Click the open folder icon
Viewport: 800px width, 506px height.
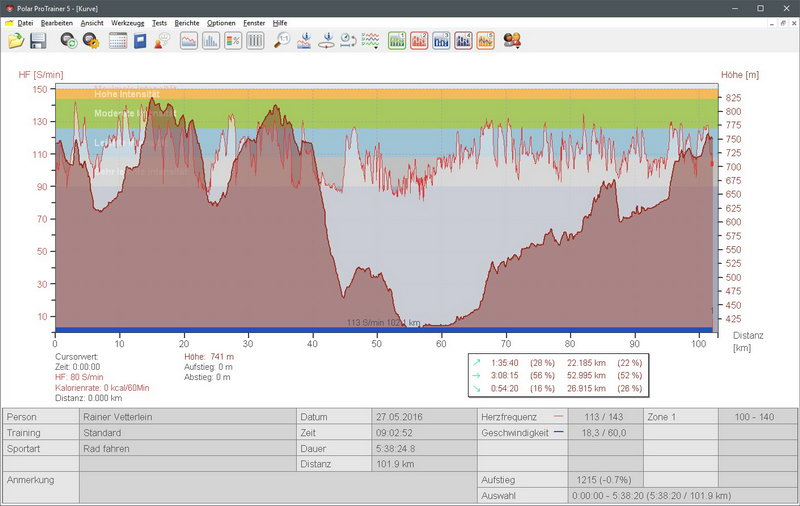coord(16,41)
